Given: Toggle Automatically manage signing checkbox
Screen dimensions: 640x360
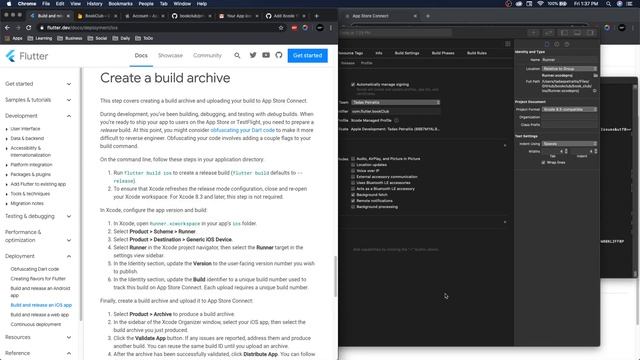Looking at the screenshot, I should pos(353,84).
